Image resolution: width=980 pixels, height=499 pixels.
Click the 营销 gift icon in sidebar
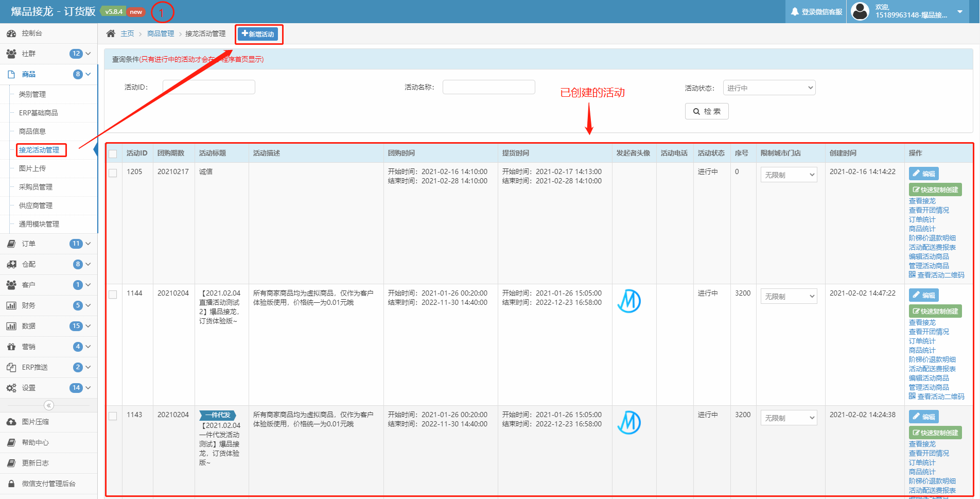coord(11,347)
